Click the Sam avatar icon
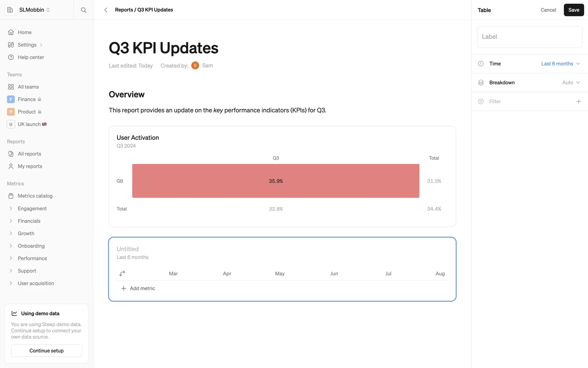This screenshot has height=368, width=588. click(x=195, y=66)
